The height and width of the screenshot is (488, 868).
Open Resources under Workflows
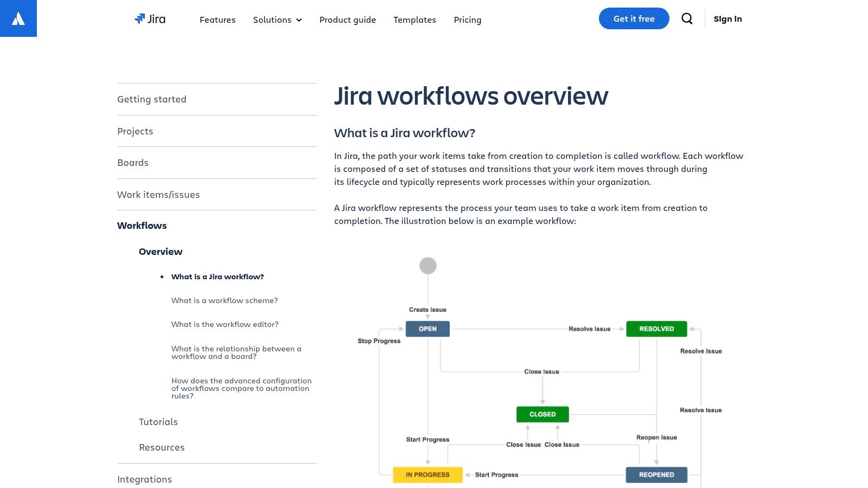(162, 447)
